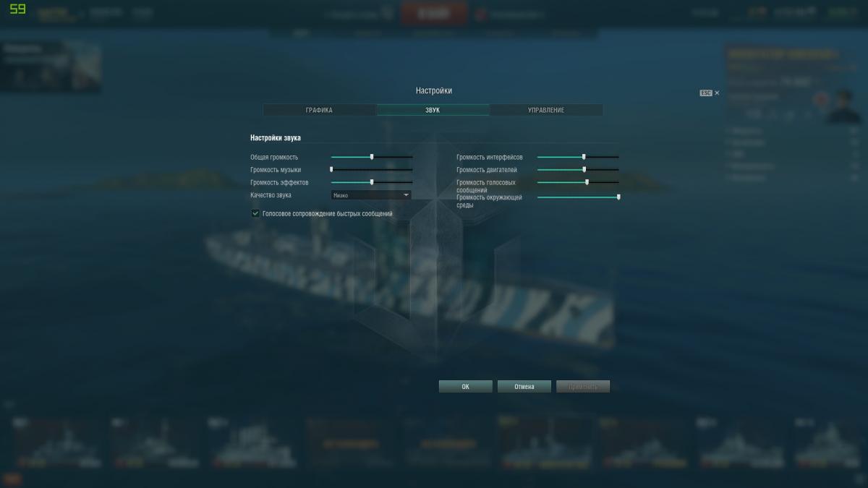Click the greyed-out Применить button

pyautogui.click(x=583, y=387)
